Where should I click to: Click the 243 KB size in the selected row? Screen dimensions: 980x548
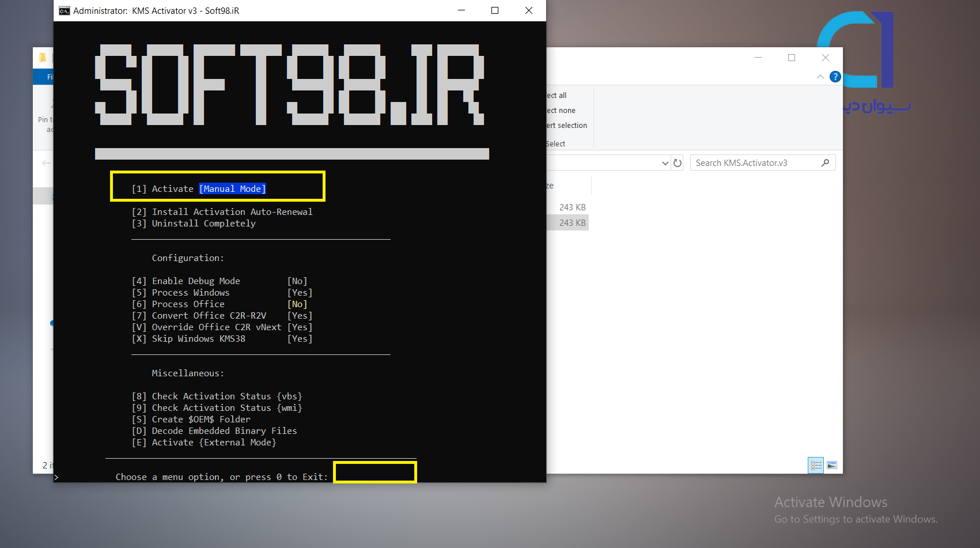(x=572, y=223)
